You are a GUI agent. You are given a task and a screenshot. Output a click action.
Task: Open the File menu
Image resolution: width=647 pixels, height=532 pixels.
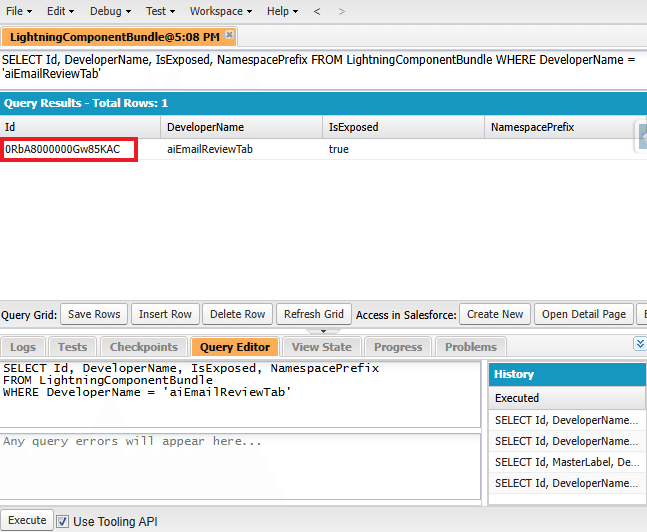19,11
